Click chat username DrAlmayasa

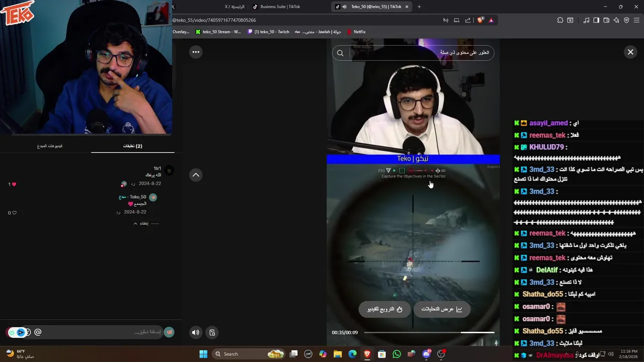(554, 355)
